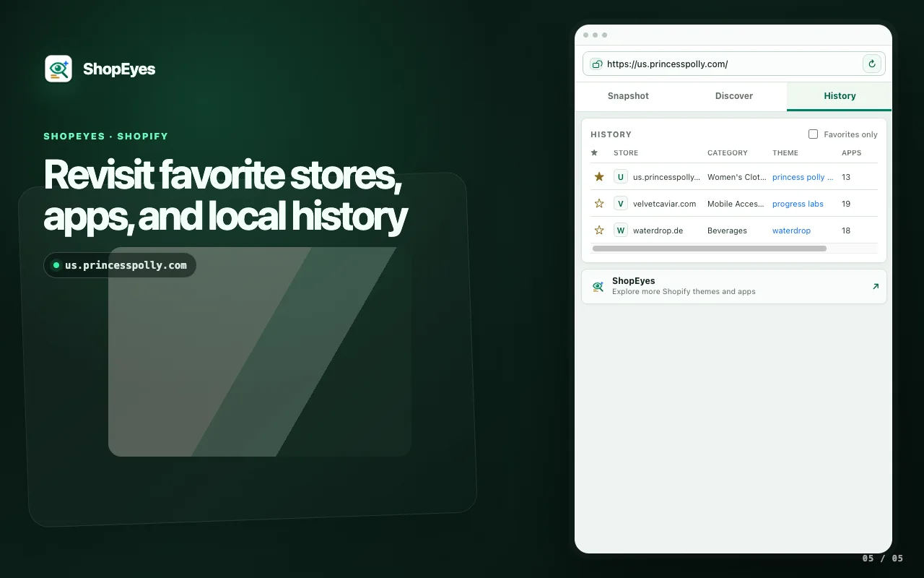Click the V store badge icon

(x=621, y=204)
